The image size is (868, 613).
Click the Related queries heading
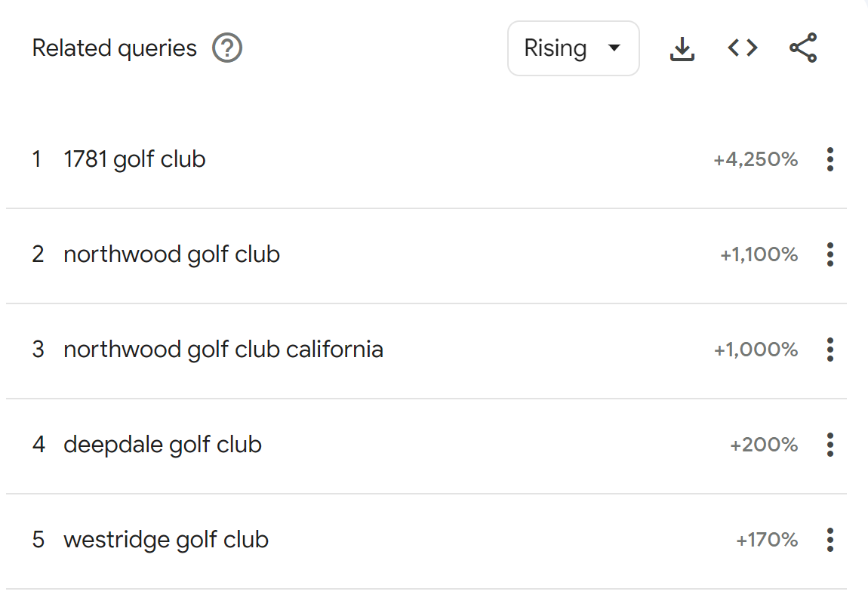pyautogui.click(x=114, y=49)
